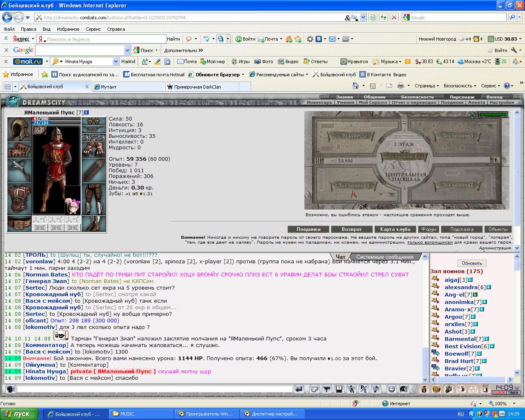The height and width of the screenshot is (420, 525).
Task: Click the Форум button
Action: [429, 229]
